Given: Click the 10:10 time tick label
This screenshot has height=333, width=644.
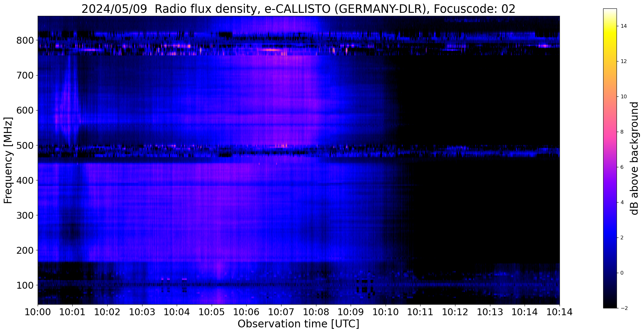Looking at the screenshot, I should [x=386, y=312].
